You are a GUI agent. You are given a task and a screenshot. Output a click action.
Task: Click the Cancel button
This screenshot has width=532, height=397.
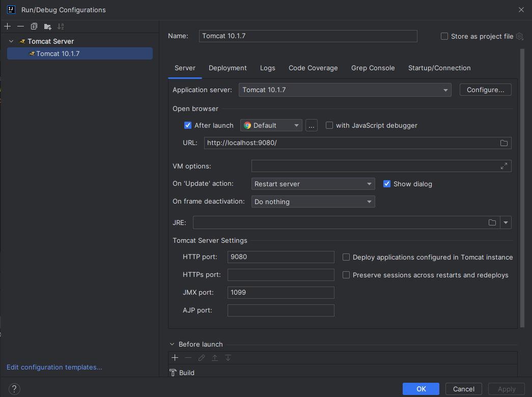(463, 389)
